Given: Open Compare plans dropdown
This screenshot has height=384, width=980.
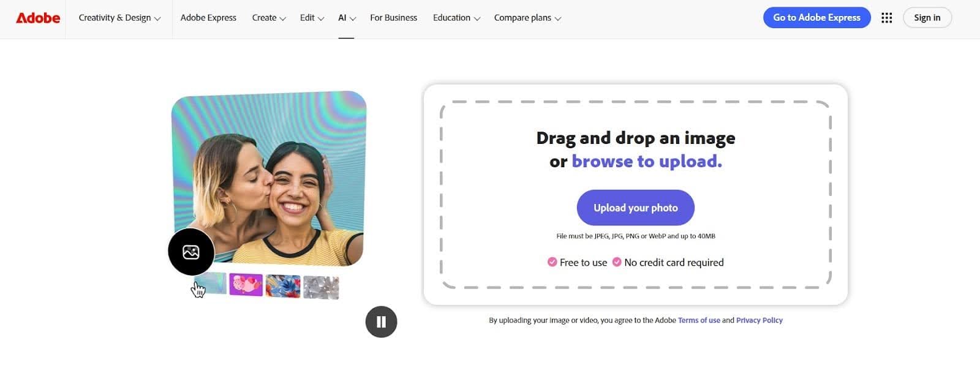Looking at the screenshot, I should coord(527,18).
